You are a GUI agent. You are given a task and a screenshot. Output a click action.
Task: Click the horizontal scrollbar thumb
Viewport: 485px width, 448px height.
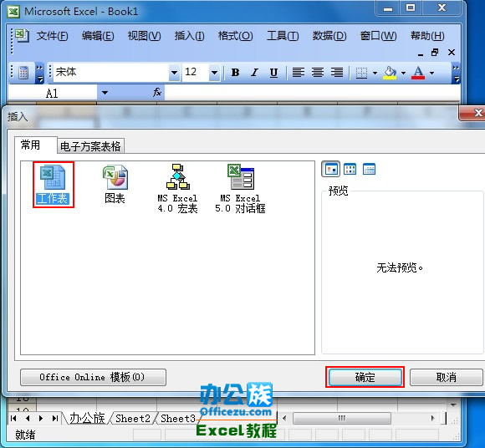click(342, 418)
